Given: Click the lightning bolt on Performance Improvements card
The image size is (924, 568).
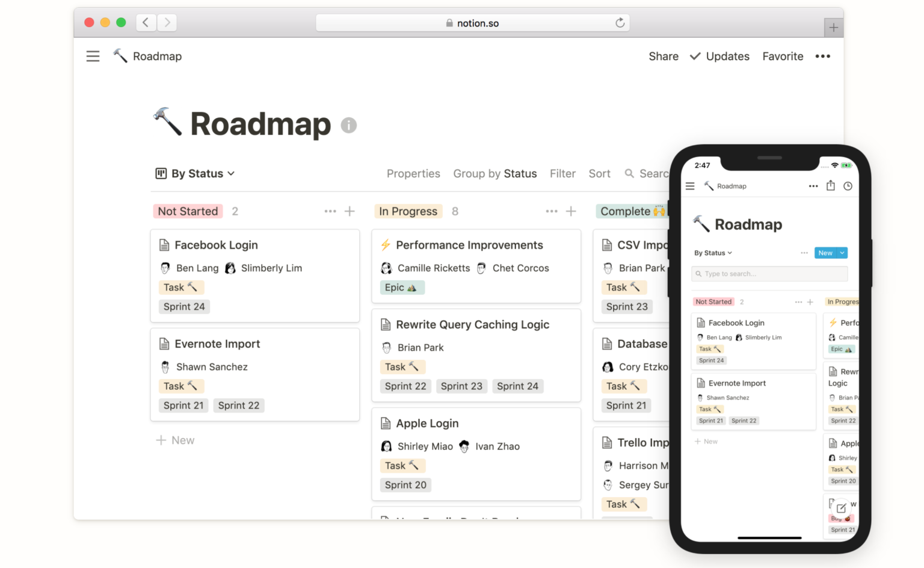Looking at the screenshot, I should tap(386, 245).
